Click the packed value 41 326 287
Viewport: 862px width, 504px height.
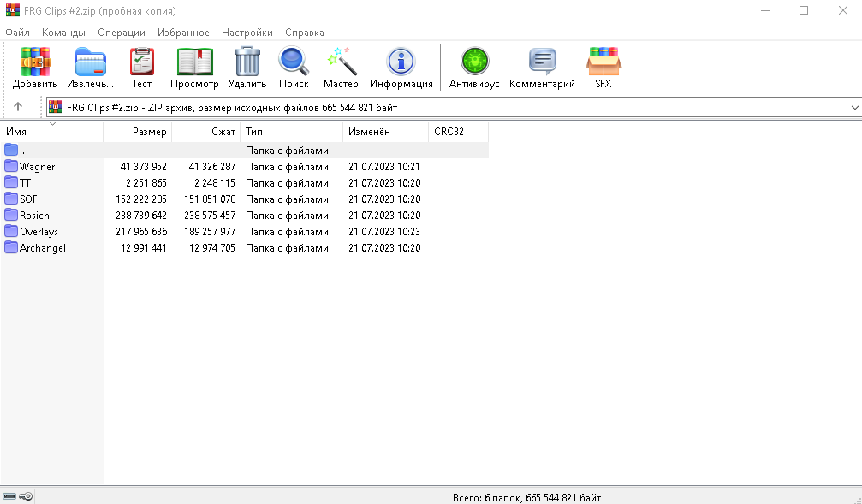[212, 167]
